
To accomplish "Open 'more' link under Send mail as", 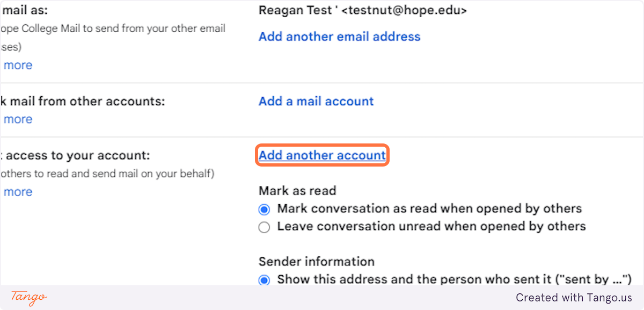I will click(x=18, y=65).
